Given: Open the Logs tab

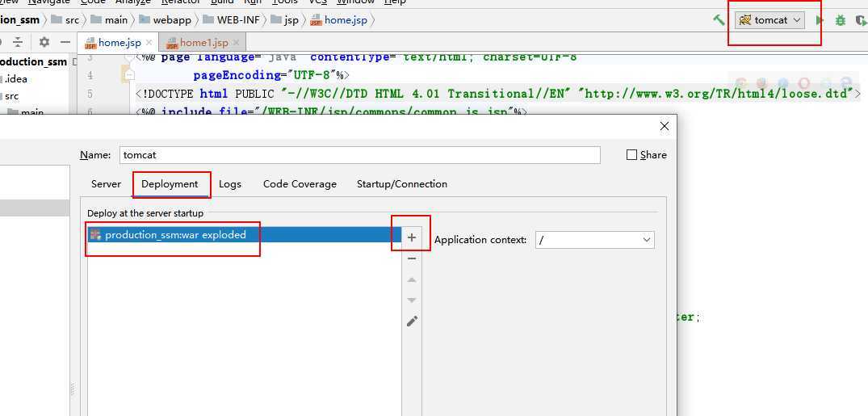Looking at the screenshot, I should pyautogui.click(x=230, y=184).
